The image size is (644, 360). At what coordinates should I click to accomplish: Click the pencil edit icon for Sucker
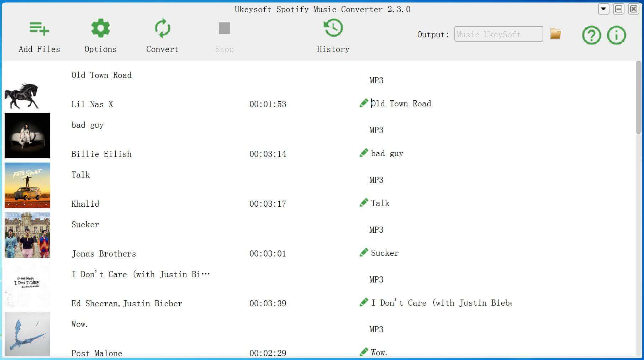364,253
